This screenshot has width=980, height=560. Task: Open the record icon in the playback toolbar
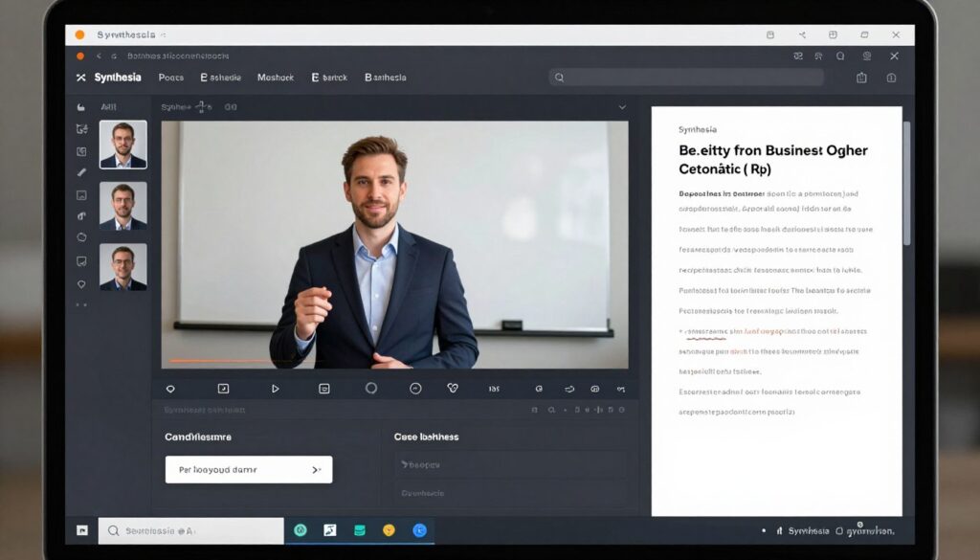click(371, 389)
